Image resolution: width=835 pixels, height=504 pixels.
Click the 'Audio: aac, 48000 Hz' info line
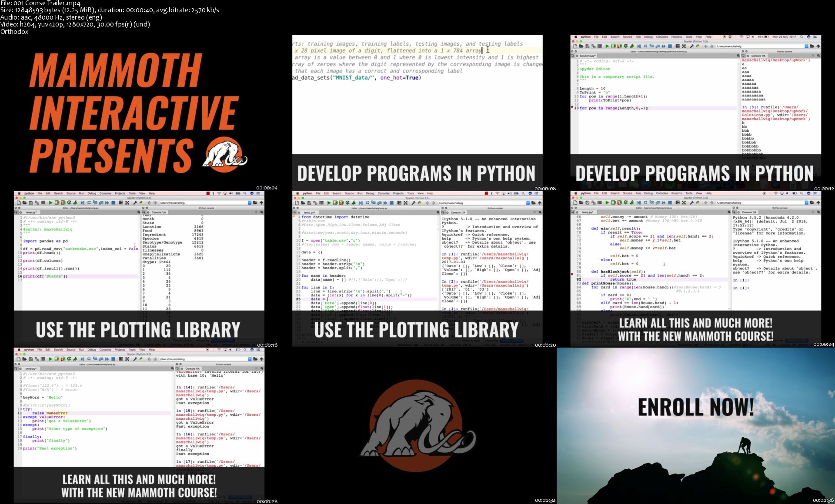tap(51, 17)
